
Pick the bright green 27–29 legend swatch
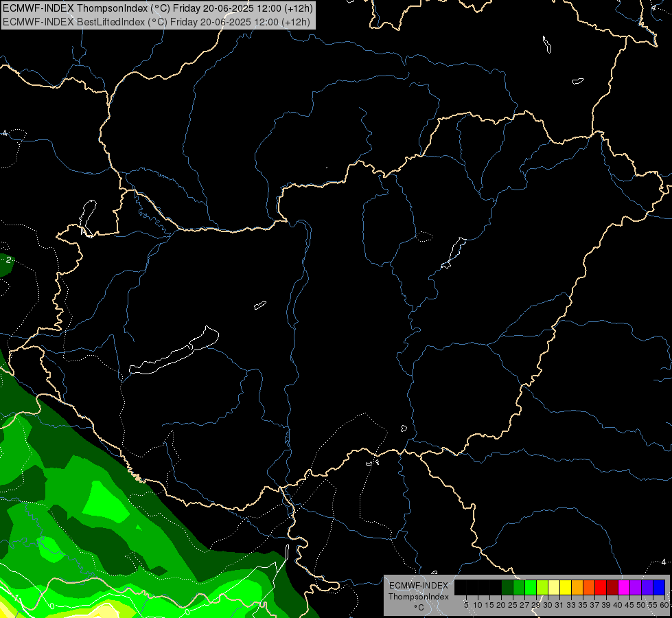pos(530,587)
